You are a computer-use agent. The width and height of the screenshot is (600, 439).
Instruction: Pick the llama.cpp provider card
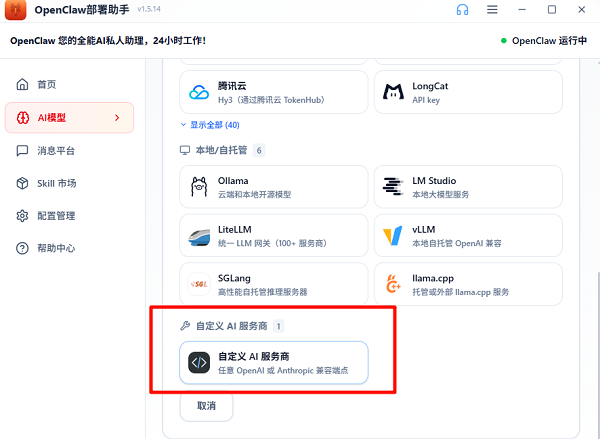tap(468, 284)
